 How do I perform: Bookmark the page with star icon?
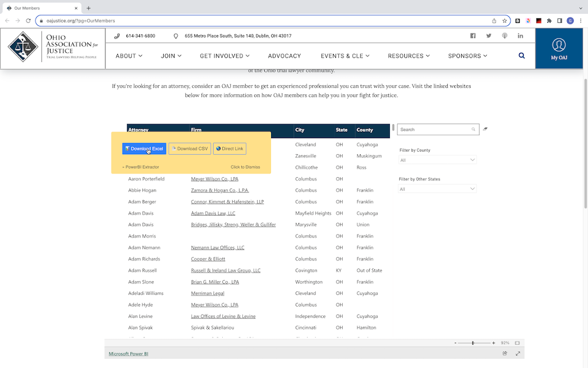coord(505,21)
